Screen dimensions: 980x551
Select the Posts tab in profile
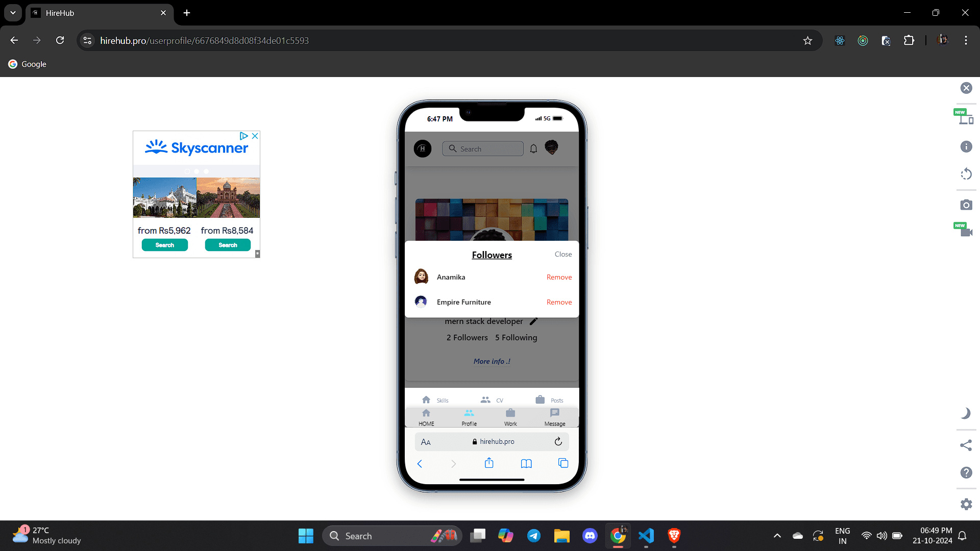tap(550, 399)
